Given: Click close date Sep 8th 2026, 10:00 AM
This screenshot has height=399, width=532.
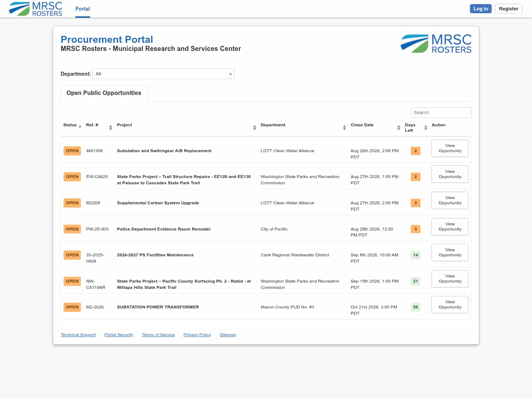Looking at the screenshot, I should point(374,258).
